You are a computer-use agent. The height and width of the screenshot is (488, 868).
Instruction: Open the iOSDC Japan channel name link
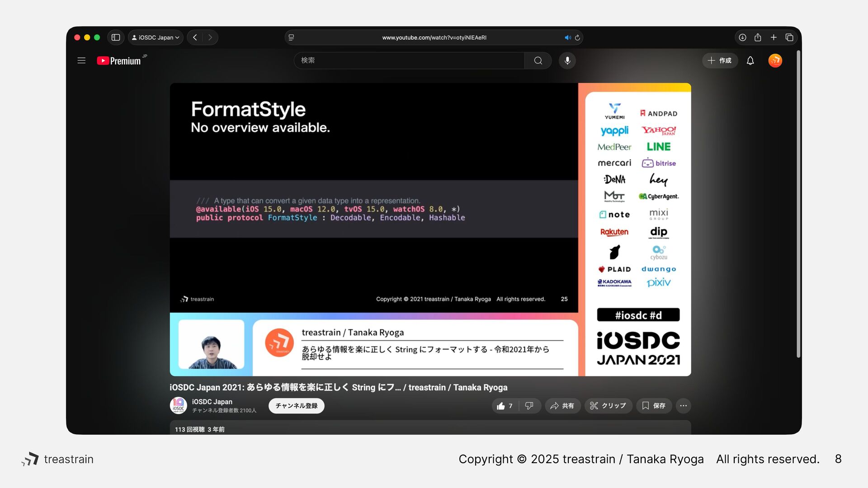[212, 402]
